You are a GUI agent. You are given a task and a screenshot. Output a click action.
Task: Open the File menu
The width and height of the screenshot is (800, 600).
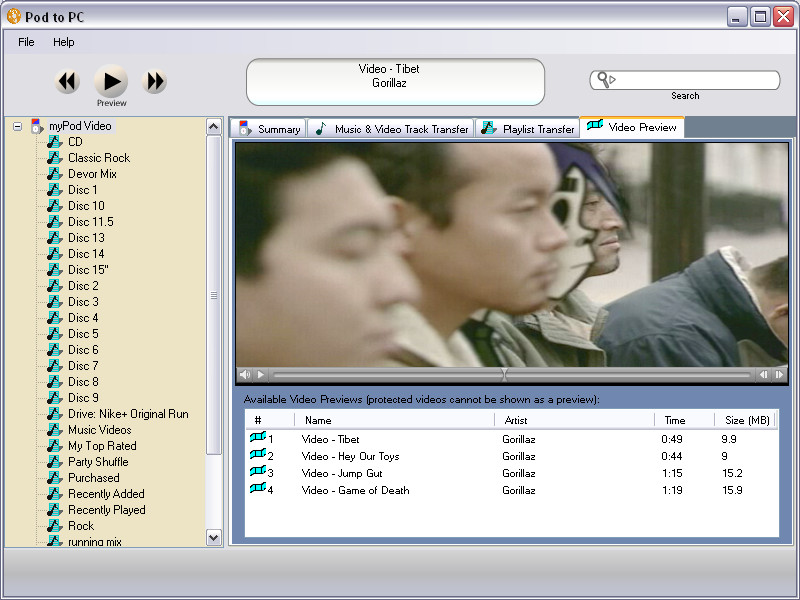(x=26, y=42)
